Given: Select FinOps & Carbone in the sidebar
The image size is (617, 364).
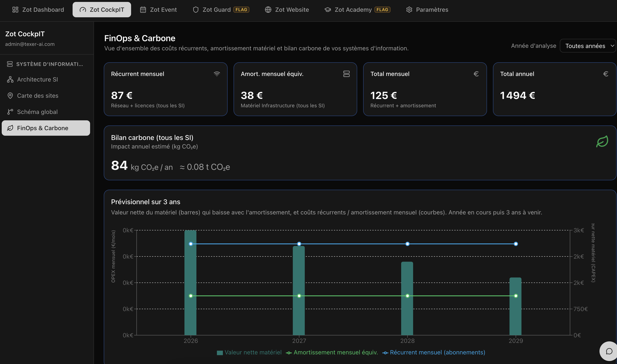Looking at the screenshot, I should (46, 128).
